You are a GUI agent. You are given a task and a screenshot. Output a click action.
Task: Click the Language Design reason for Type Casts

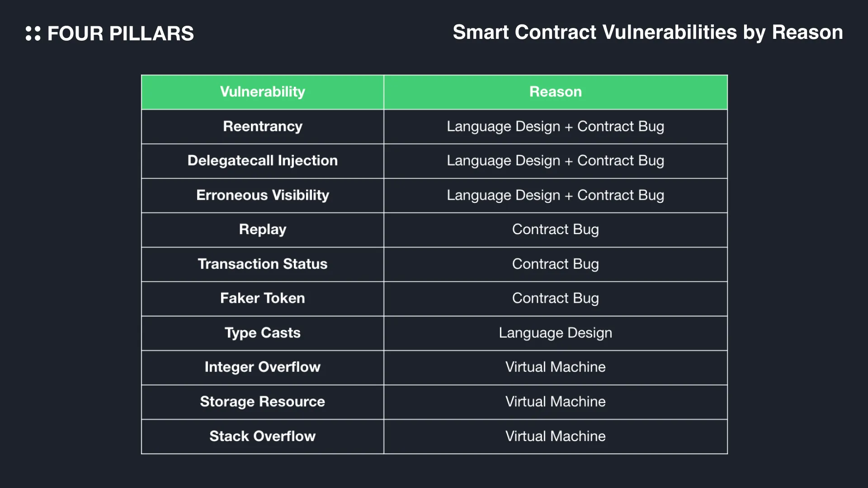pos(556,333)
